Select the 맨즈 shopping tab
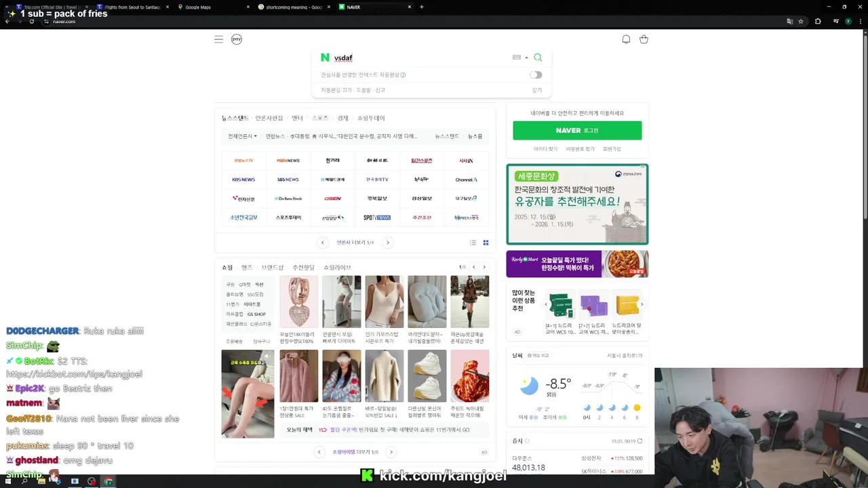The height and width of the screenshot is (488, 868). pyautogui.click(x=247, y=268)
